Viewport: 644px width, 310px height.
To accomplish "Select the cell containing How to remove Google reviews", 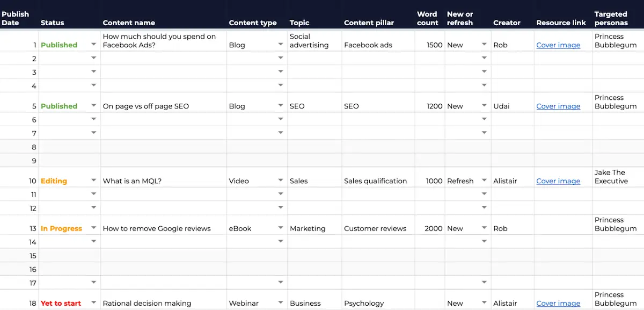I will point(156,228).
